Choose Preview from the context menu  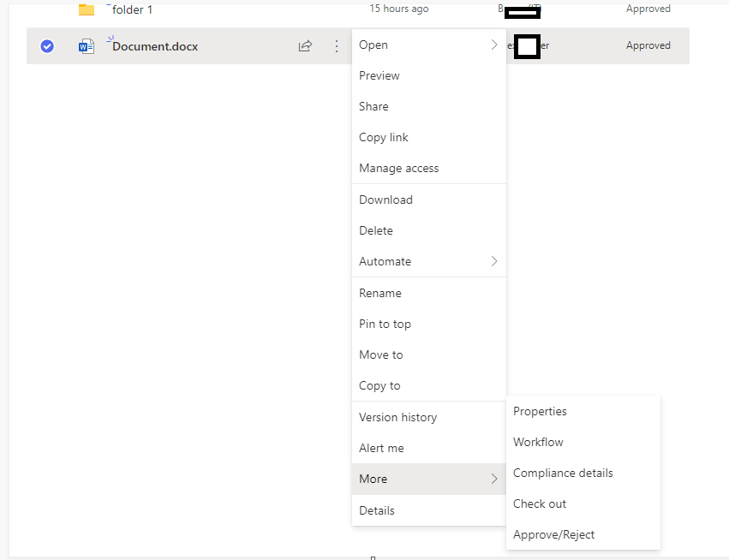coord(428,75)
